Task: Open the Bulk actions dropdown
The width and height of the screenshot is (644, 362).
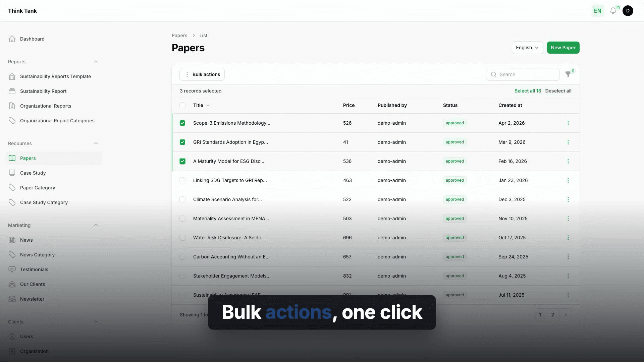Action: pyautogui.click(x=202, y=74)
